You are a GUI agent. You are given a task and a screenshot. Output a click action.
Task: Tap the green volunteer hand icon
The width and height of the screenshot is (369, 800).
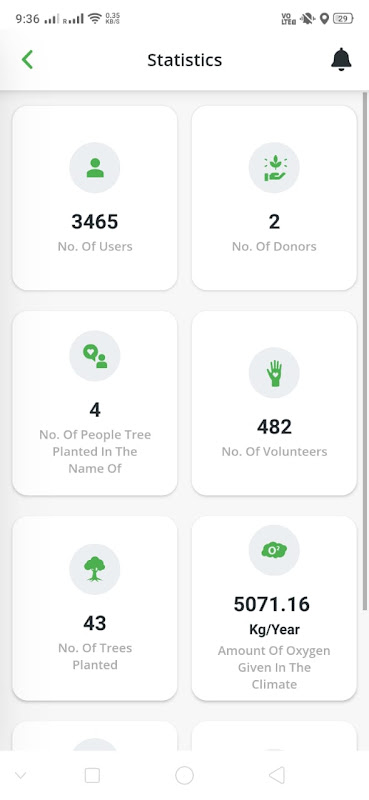(274, 372)
